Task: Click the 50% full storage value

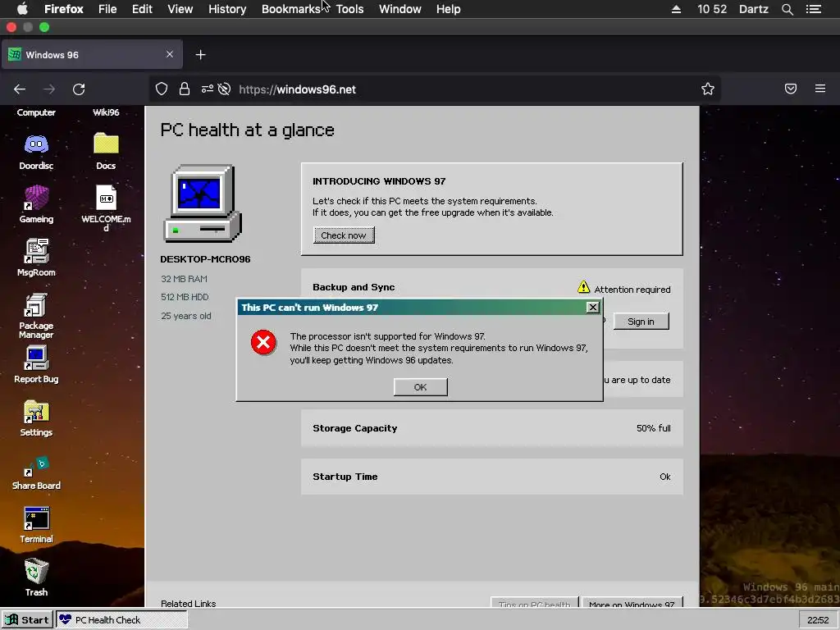Action: (x=654, y=428)
